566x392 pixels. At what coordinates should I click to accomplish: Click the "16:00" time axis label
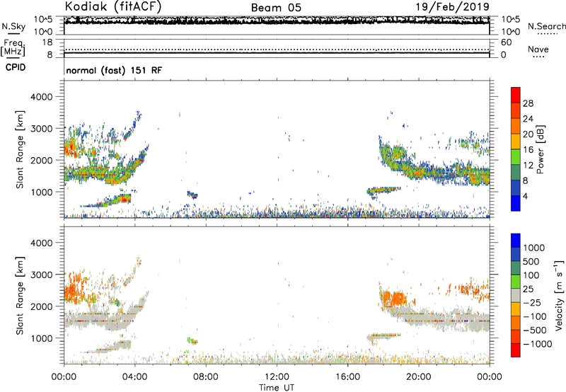[x=348, y=377]
